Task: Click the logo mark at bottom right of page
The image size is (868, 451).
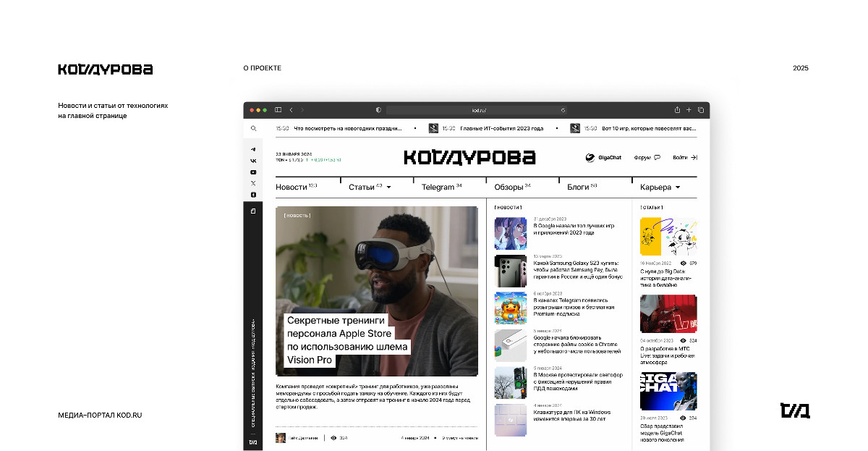Action: 795,410
